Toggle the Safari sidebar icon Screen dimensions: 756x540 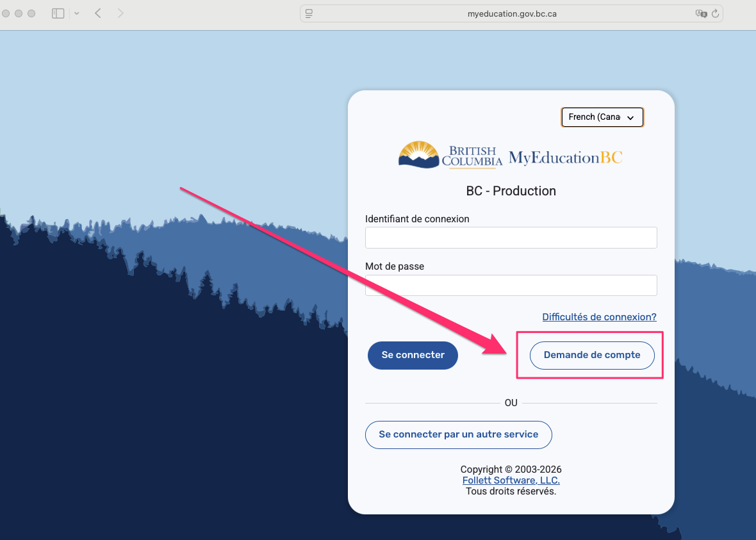(58, 13)
